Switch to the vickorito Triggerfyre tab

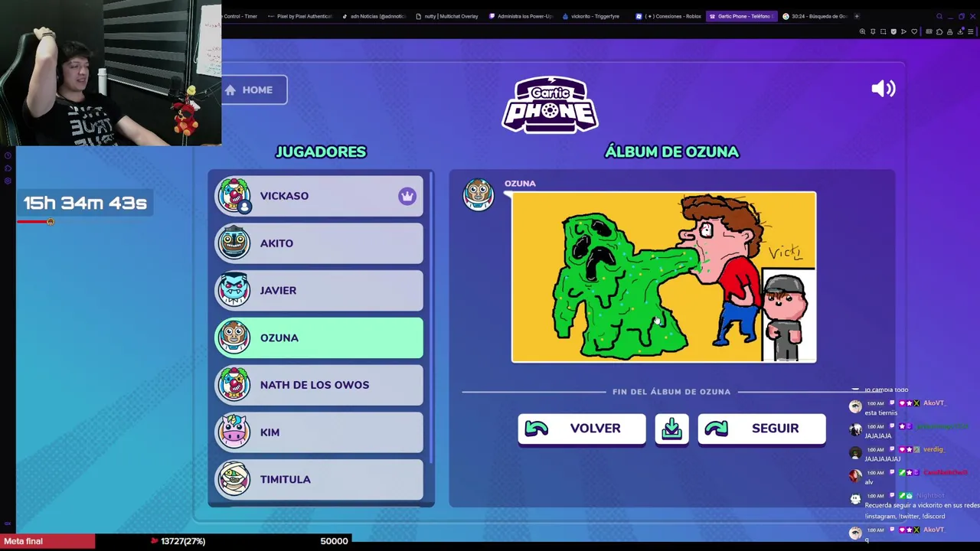[x=595, y=16]
